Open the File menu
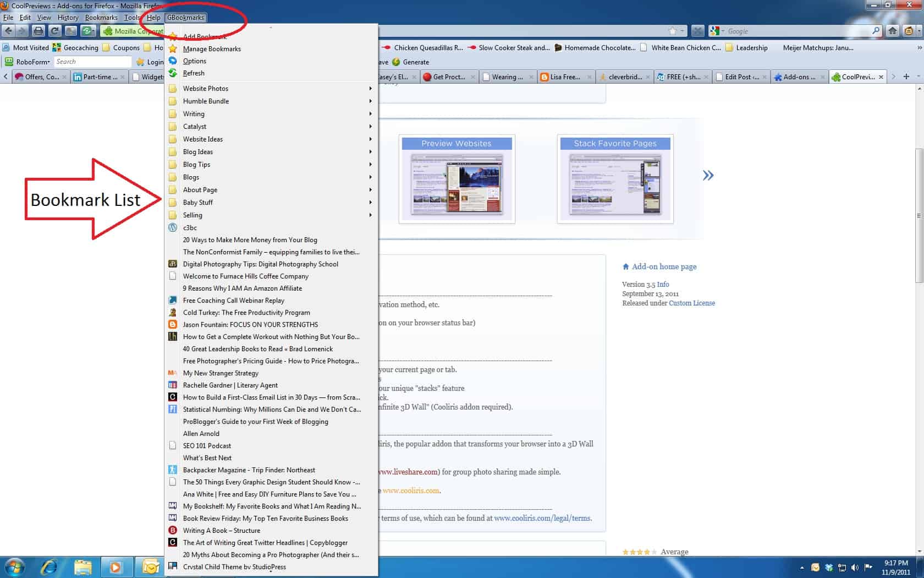Viewport: 924px width, 578px height. point(8,18)
